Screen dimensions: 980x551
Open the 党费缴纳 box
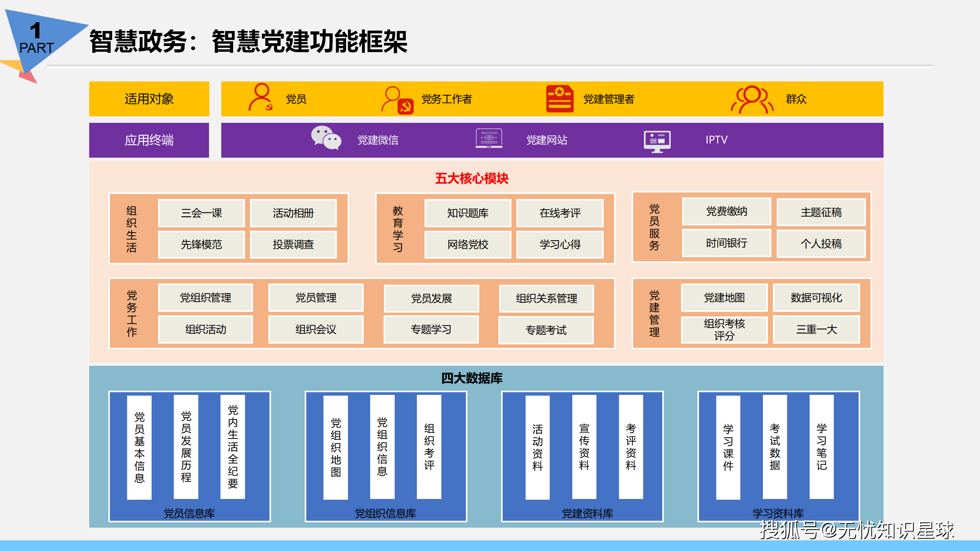(727, 211)
